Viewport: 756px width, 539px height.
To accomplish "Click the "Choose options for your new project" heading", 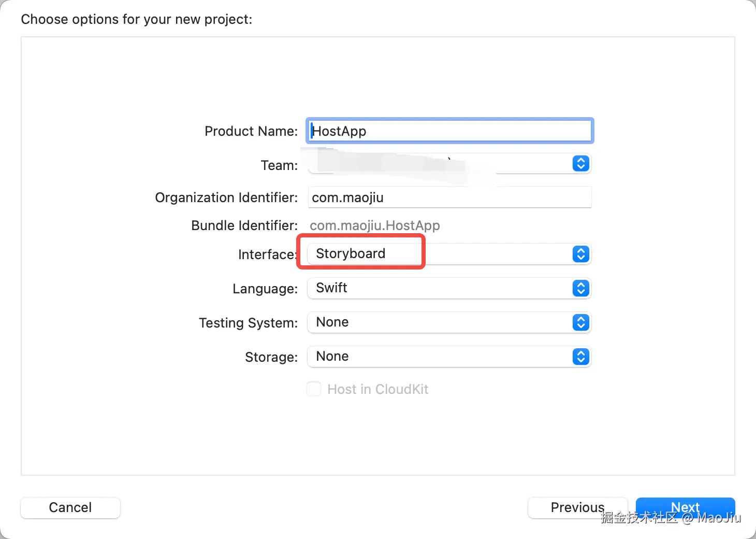I will coord(137,19).
